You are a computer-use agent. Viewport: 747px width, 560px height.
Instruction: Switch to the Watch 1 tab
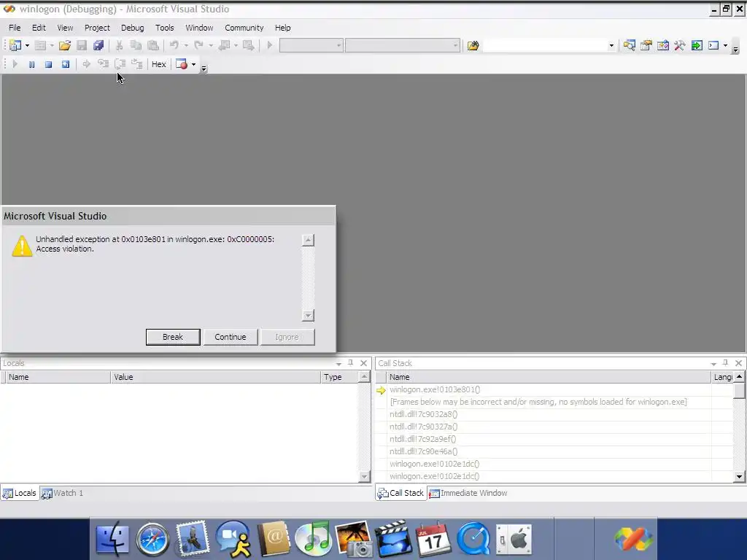(63, 493)
